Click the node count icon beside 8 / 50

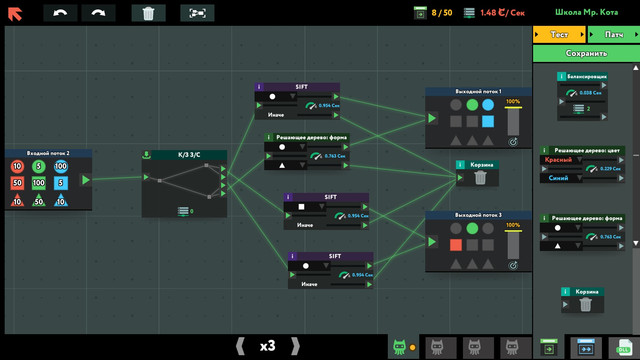[x=420, y=13]
